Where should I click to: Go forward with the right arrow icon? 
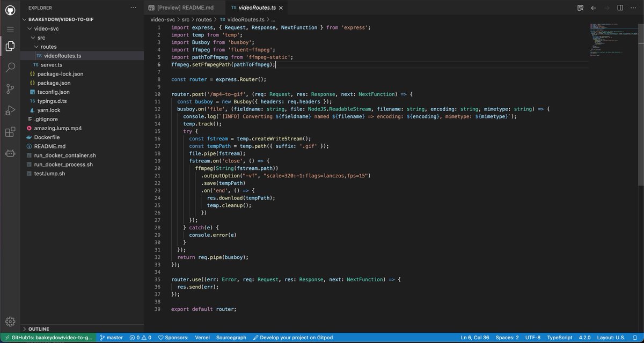tap(607, 8)
